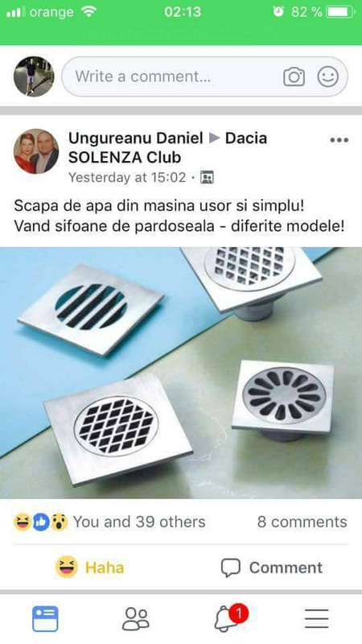This screenshot has width=362, height=644.
Task: Open the Friends tab icon
Action: tap(136, 618)
